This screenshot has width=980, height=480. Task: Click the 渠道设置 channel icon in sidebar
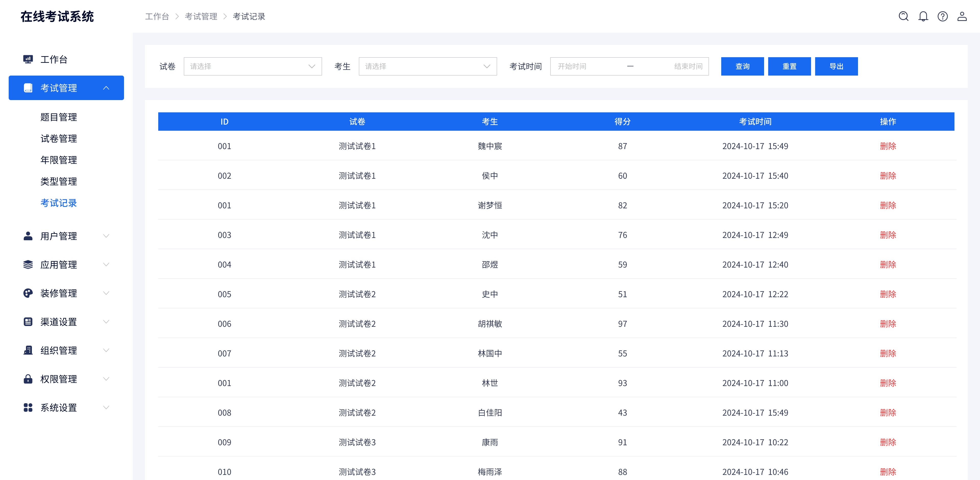coord(28,322)
